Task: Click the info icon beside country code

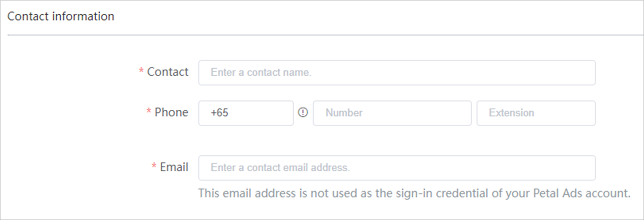Action: 303,113
